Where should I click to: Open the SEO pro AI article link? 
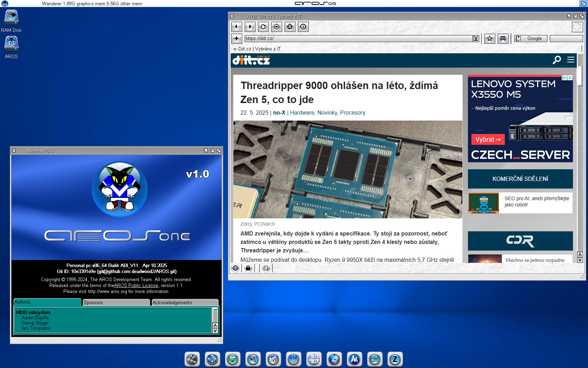pos(537,202)
